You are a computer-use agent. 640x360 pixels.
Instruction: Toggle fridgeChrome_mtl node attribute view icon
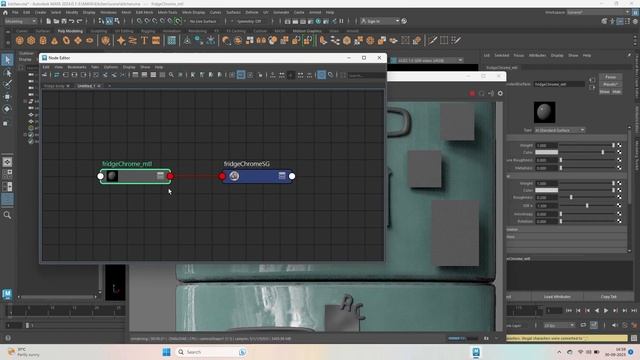click(160, 176)
